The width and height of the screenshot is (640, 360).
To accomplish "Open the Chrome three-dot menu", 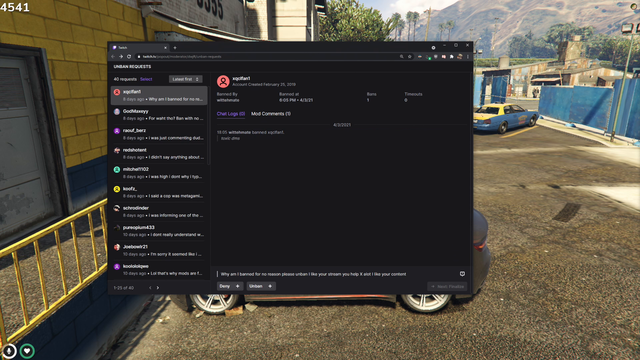I will (468, 57).
